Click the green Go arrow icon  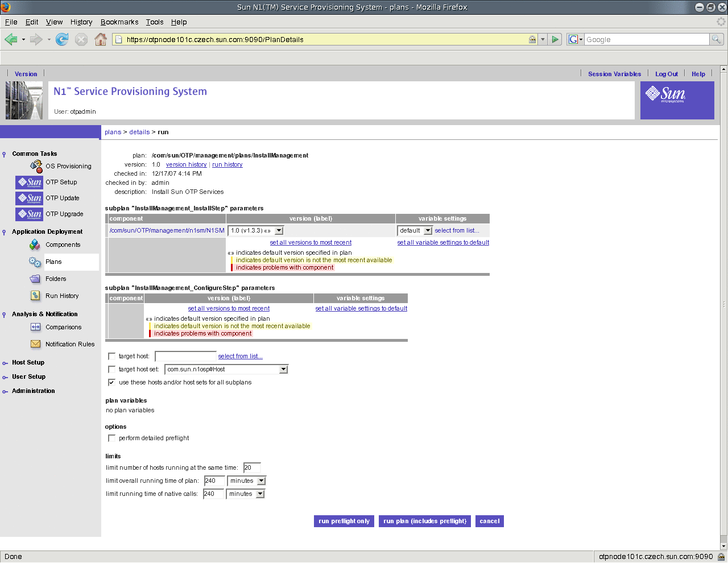pos(556,39)
